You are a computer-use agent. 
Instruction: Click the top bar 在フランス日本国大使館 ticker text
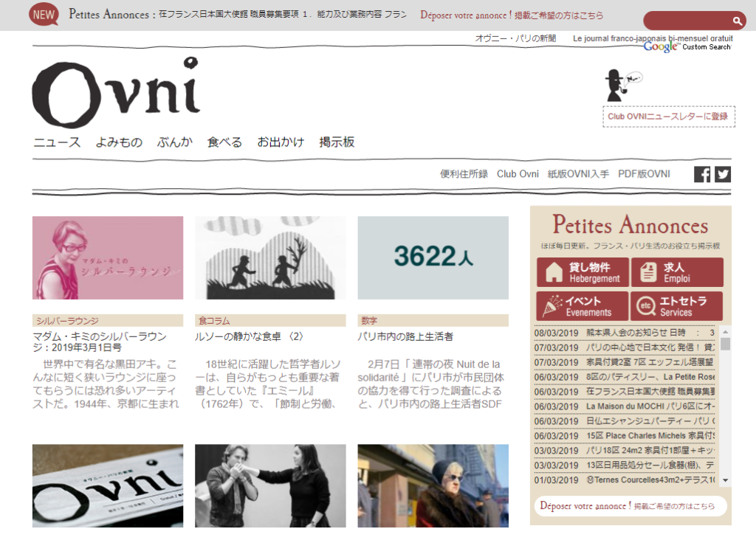(x=283, y=15)
